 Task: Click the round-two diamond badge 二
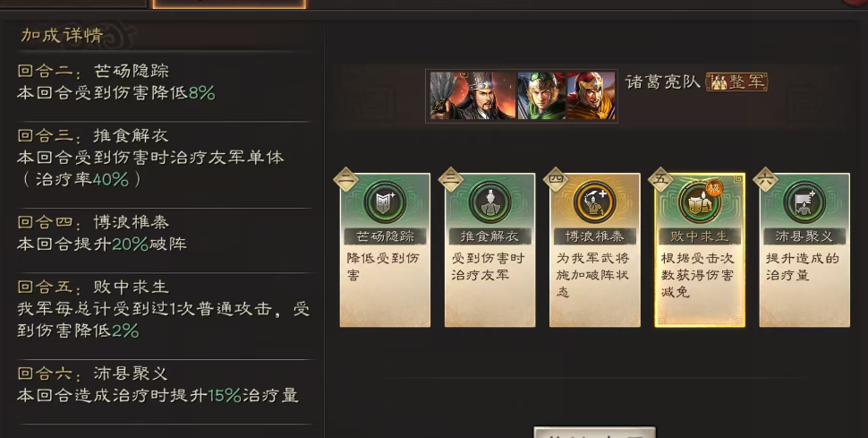[x=346, y=179]
